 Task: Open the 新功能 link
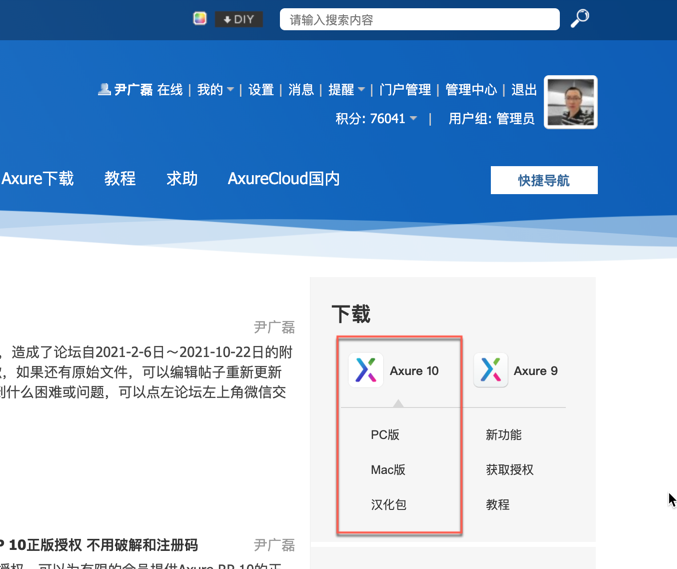point(503,435)
